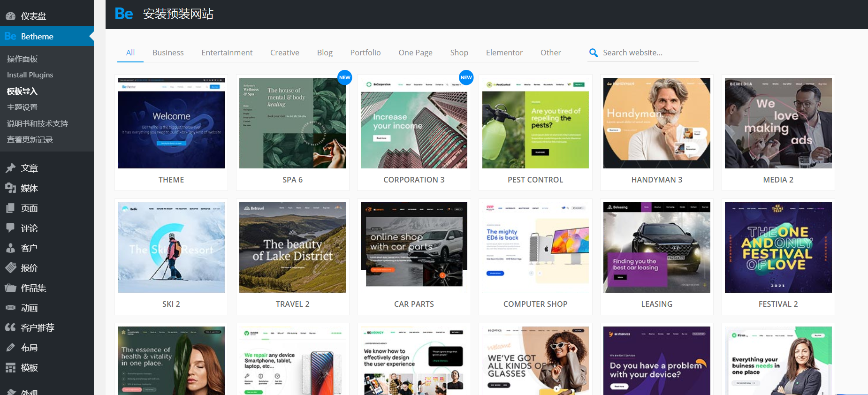Pick the FESTIVAL 2 website thumbnail
The height and width of the screenshot is (395, 868).
[778, 247]
